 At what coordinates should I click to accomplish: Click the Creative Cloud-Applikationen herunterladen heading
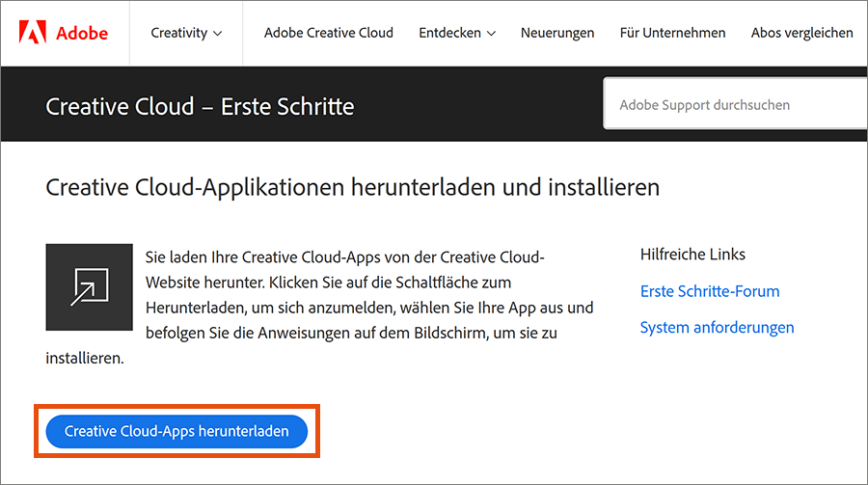[x=352, y=186]
